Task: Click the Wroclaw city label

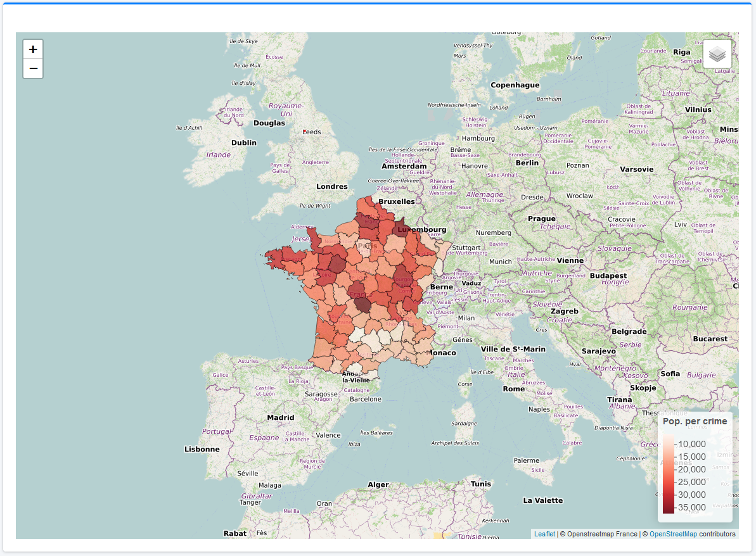Action: click(x=580, y=196)
